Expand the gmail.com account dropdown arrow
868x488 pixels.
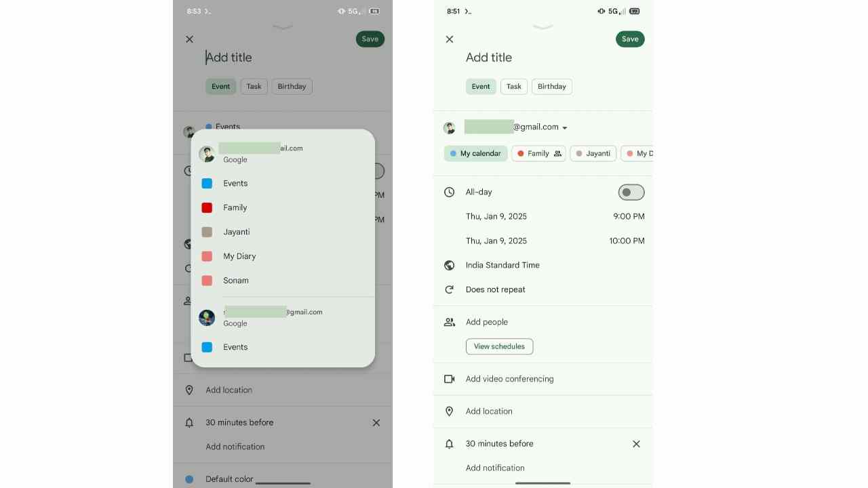tap(565, 127)
